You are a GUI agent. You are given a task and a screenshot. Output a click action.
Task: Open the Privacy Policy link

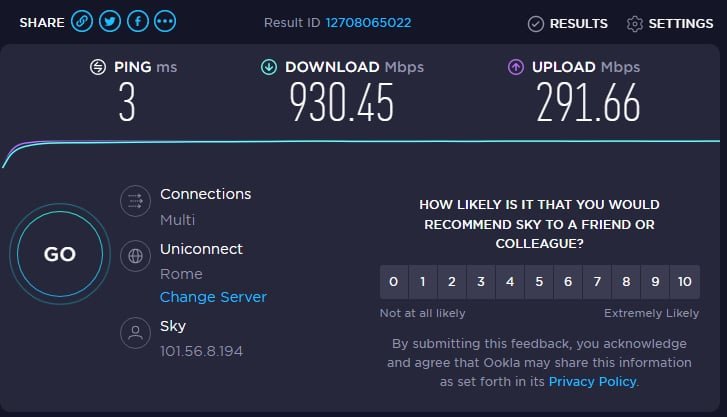pos(593,381)
